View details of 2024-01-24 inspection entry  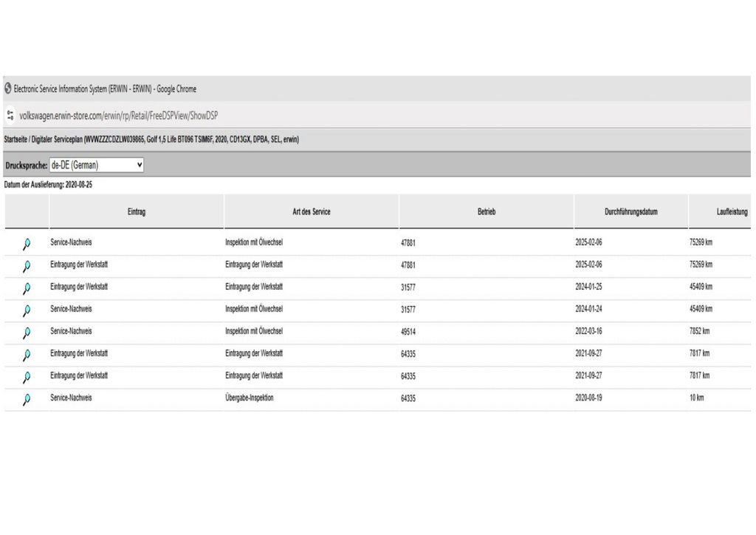27,310
